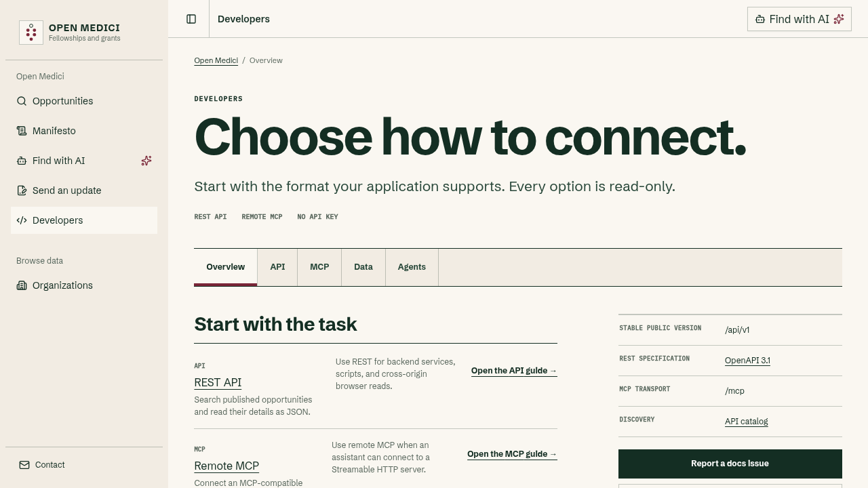
Task: Click the Developers code brackets icon
Action: [22, 220]
